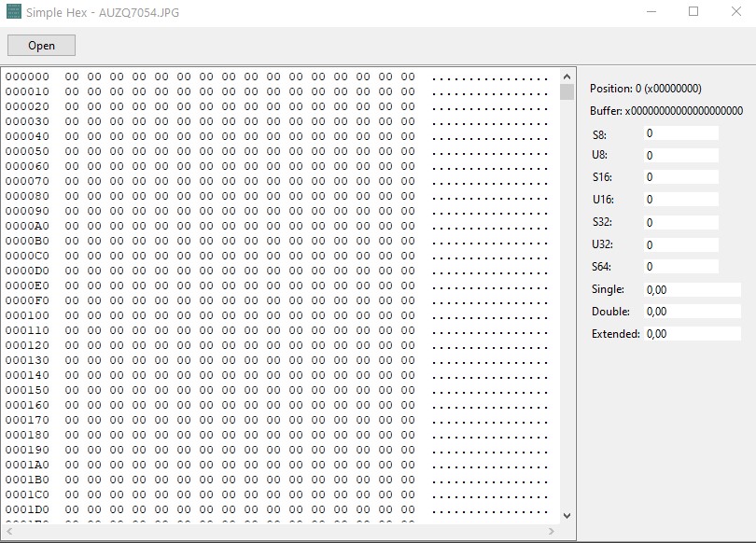
Task: Click the Single float value field
Action: click(692, 290)
